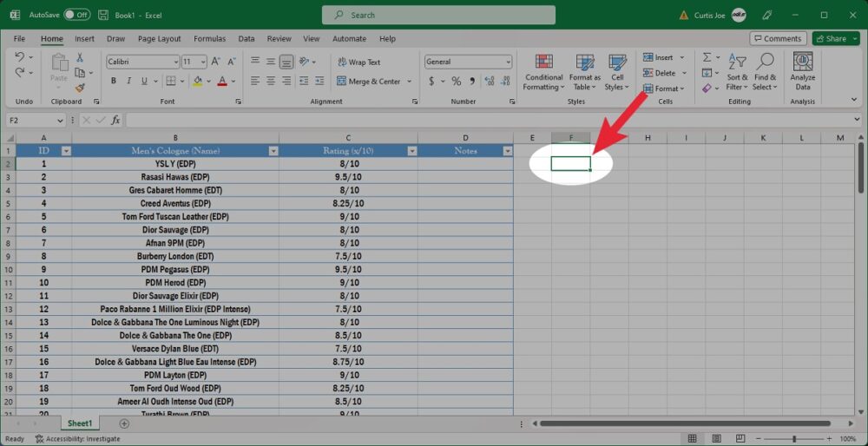
Task: Open the Calibri font name dropdown
Action: coord(176,62)
